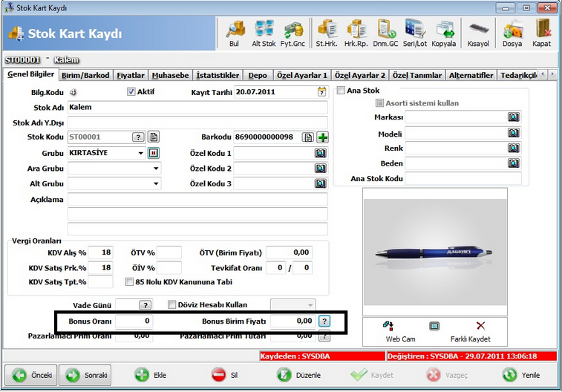Image resolution: width=562 pixels, height=392 pixels.
Task: Open the Ara Grubu dropdown
Action: pos(156,169)
